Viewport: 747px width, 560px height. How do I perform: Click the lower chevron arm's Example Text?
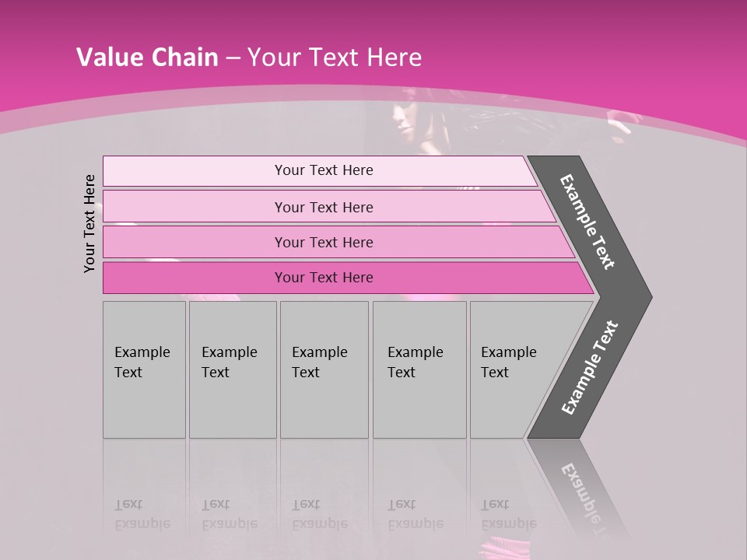click(x=590, y=367)
